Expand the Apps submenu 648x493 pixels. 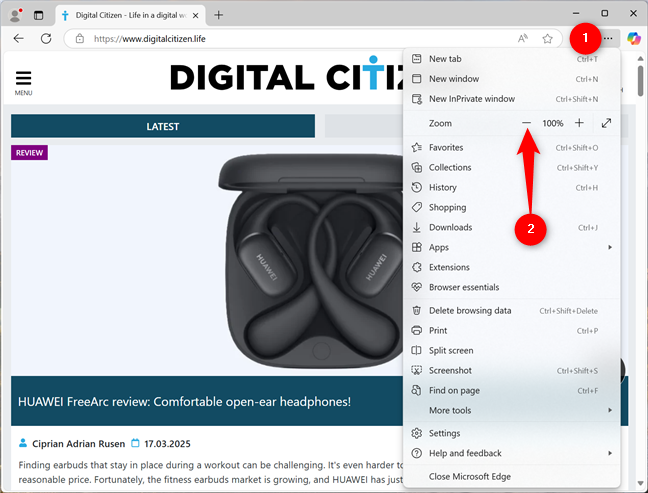512,247
